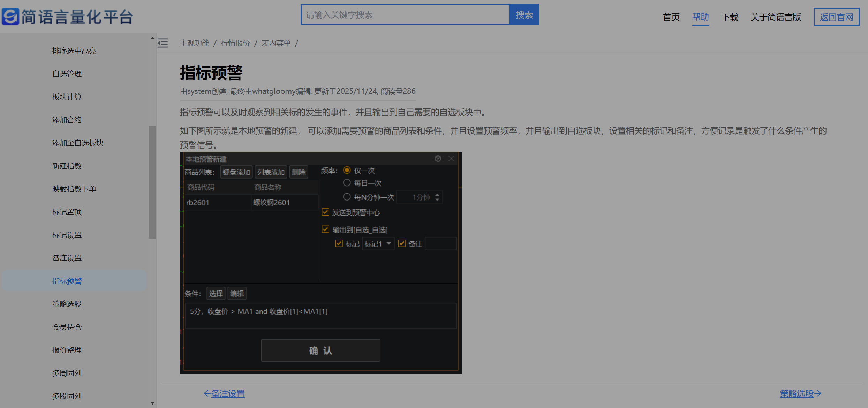Go to previous page 备注设置 arrow link
The height and width of the screenshot is (408, 868).
click(x=224, y=394)
